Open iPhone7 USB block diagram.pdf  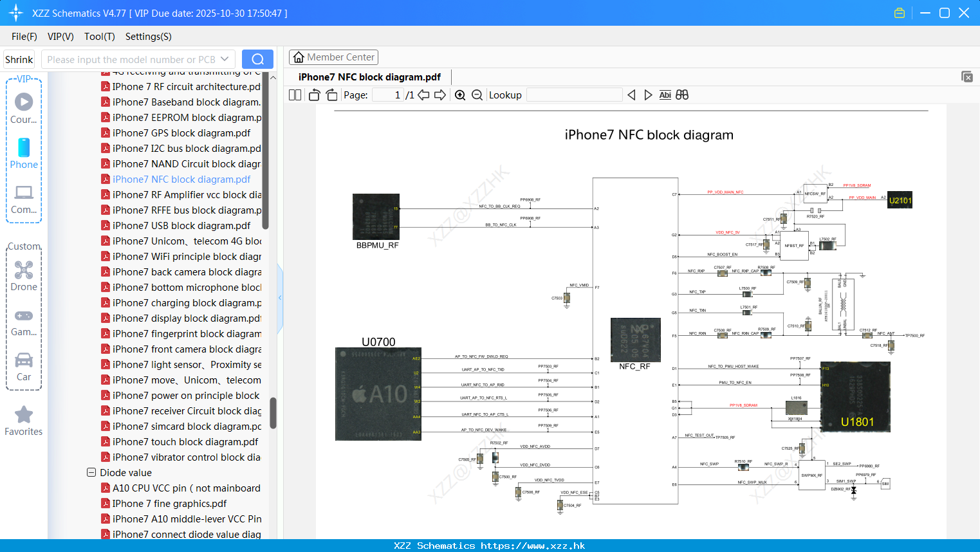click(x=176, y=226)
